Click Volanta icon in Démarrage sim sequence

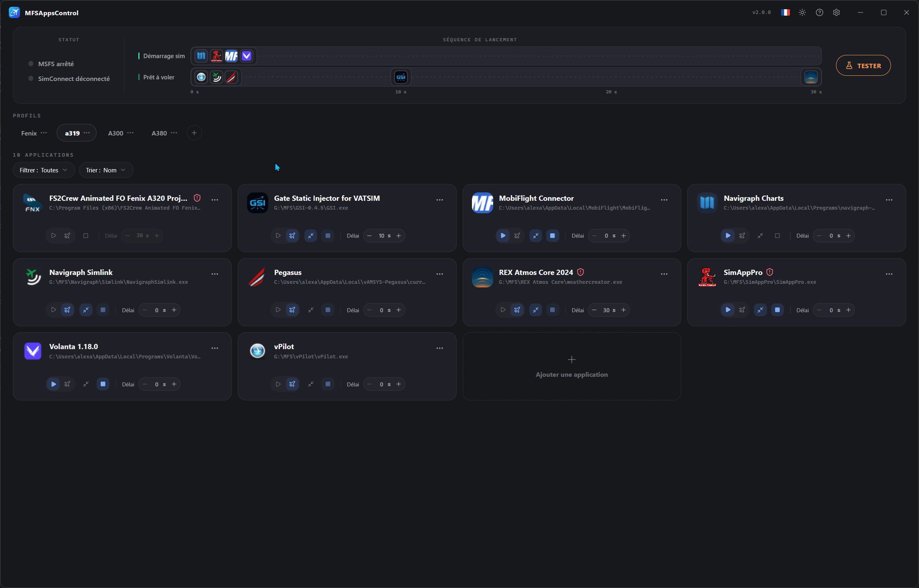(247, 56)
